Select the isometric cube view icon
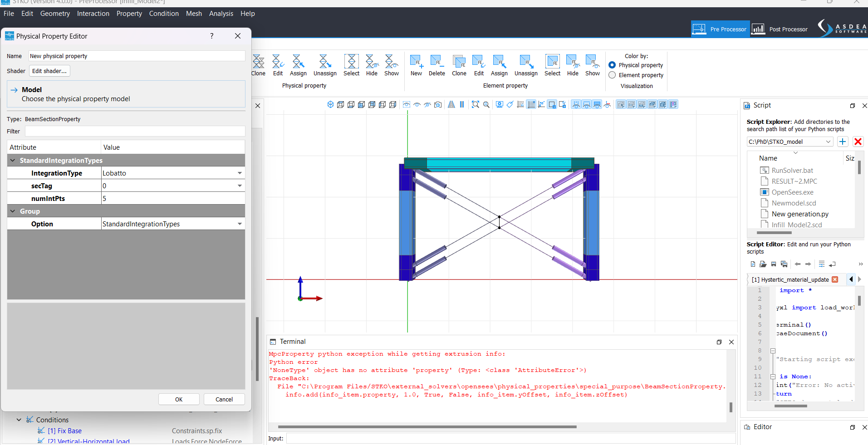 pos(330,104)
